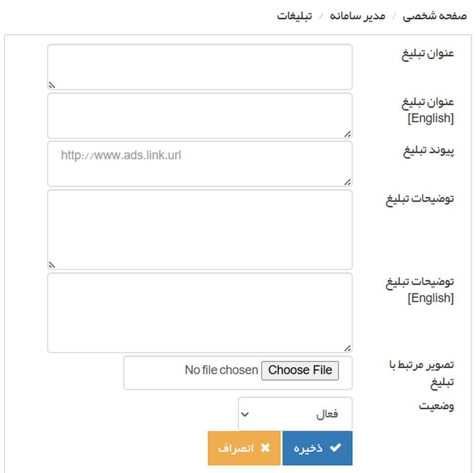
Task: Focus the ad link URL field
Action: point(200,164)
